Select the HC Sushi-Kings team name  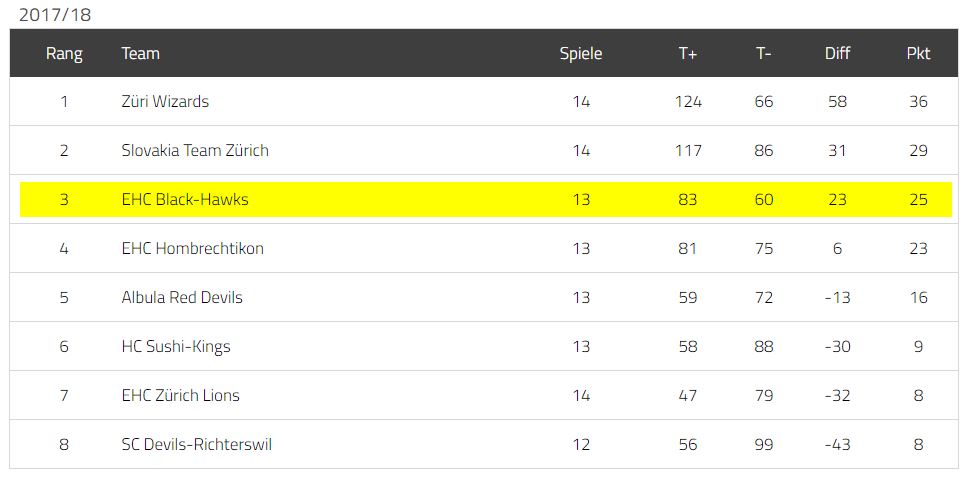[176, 347]
